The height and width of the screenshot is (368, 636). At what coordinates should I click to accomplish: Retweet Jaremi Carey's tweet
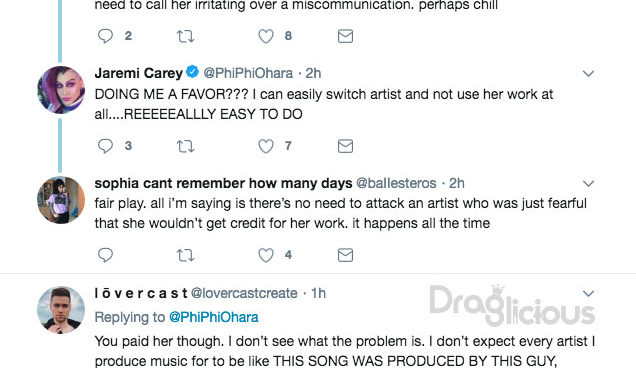click(185, 146)
